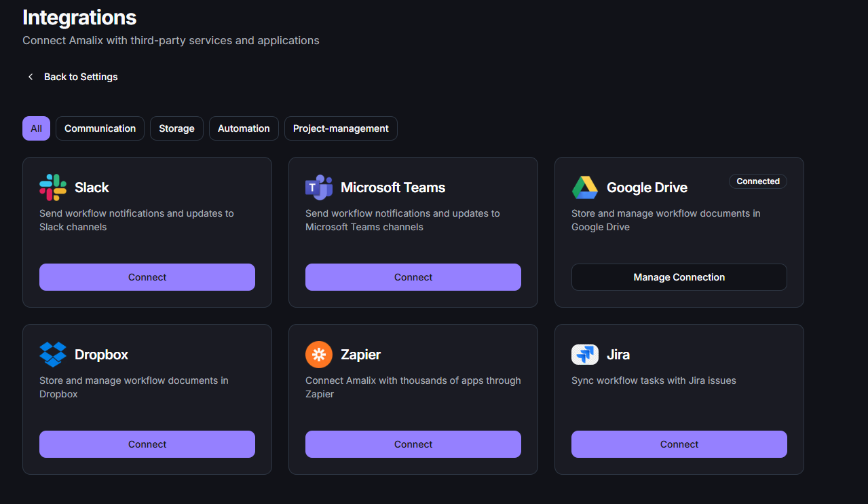Click the Dropbox icon

coord(52,354)
